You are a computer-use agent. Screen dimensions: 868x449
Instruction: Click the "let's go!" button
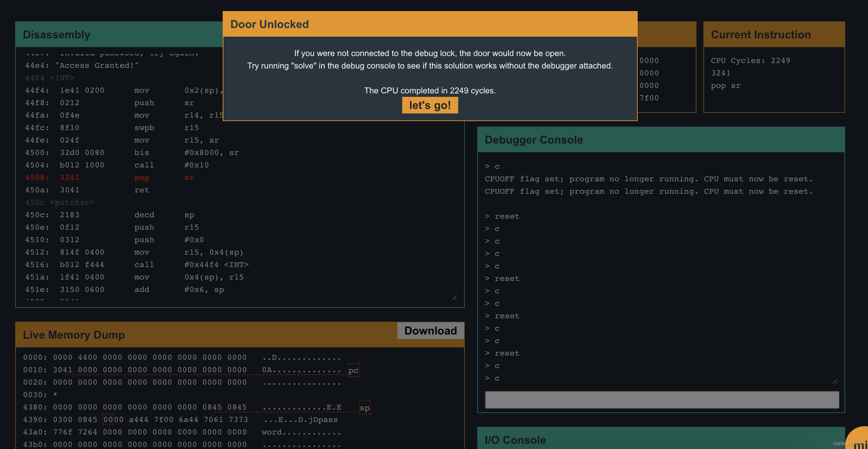pos(430,105)
